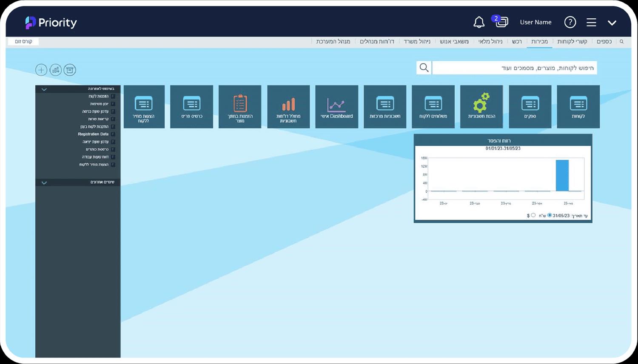This screenshot has height=364, width=638.
Task: Click the User Name label
Action: (535, 22)
